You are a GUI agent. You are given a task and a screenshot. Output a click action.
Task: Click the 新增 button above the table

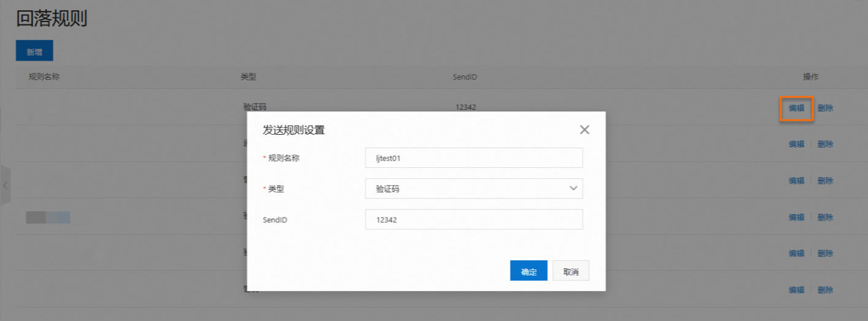pyautogui.click(x=34, y=51)
